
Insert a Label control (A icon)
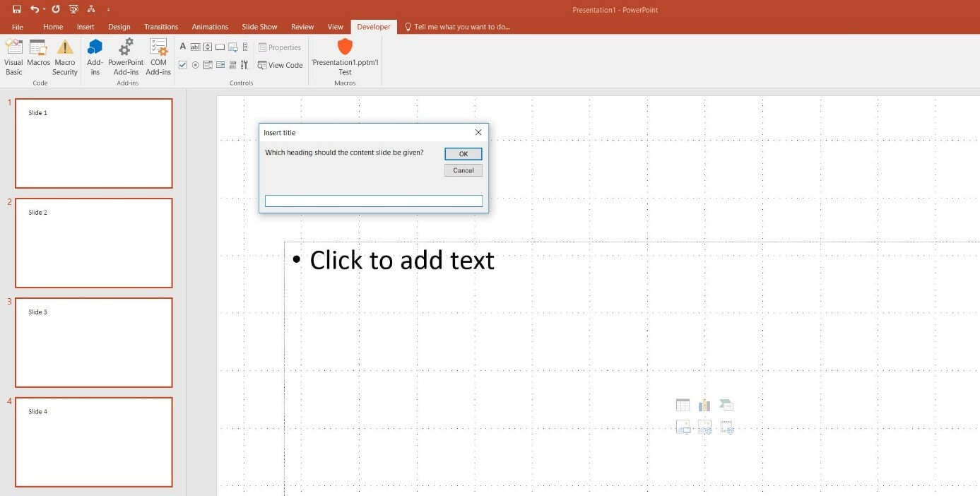point(182,47)
